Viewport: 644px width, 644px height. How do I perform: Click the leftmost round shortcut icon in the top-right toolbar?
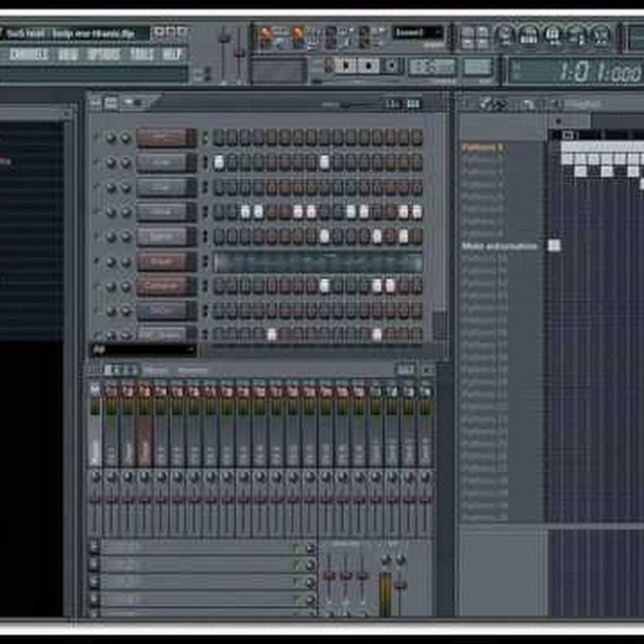pos(505,34)
